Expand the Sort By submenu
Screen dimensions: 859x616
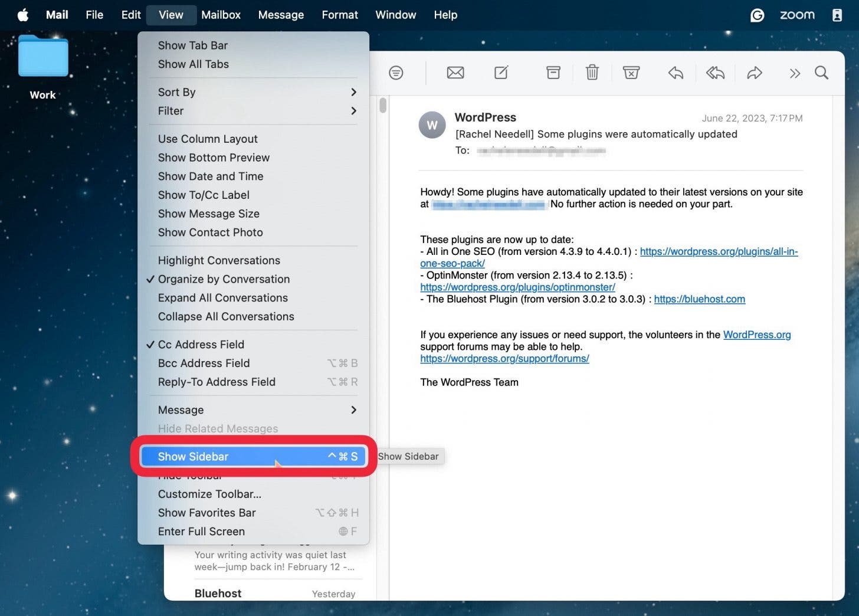(x=254, y=92)
